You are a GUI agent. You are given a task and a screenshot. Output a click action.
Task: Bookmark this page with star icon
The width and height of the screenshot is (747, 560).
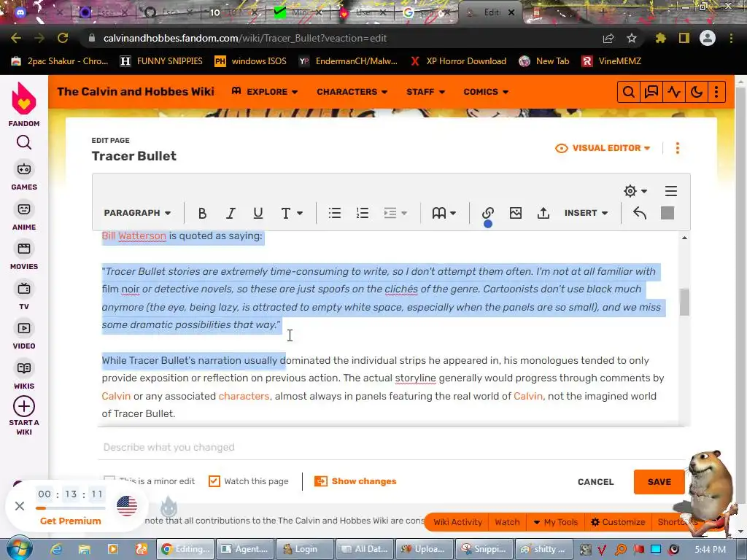pyautogui.click(x=632, y=38)
